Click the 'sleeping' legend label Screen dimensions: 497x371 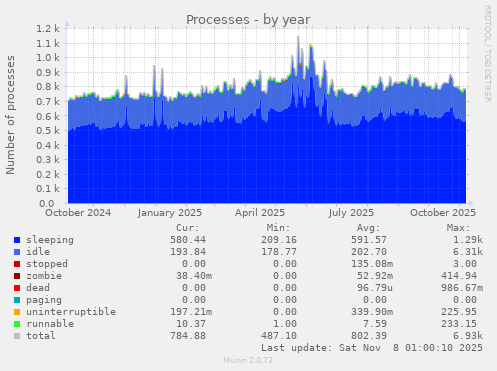coord(50,240)
